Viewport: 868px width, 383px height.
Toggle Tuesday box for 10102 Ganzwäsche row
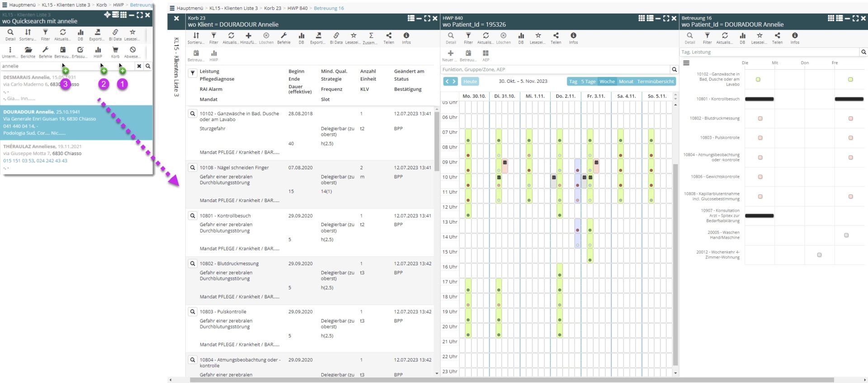[x=758, y=80]
